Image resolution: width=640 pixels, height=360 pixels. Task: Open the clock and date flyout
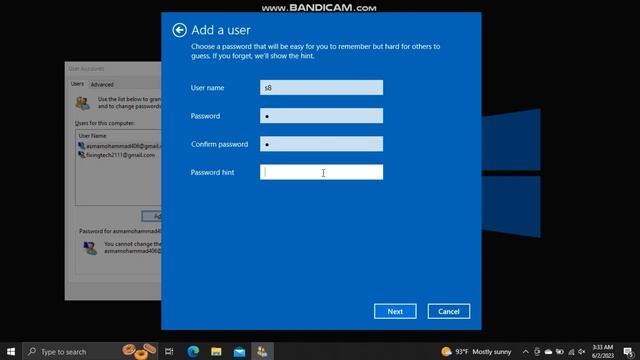point(603,351)
